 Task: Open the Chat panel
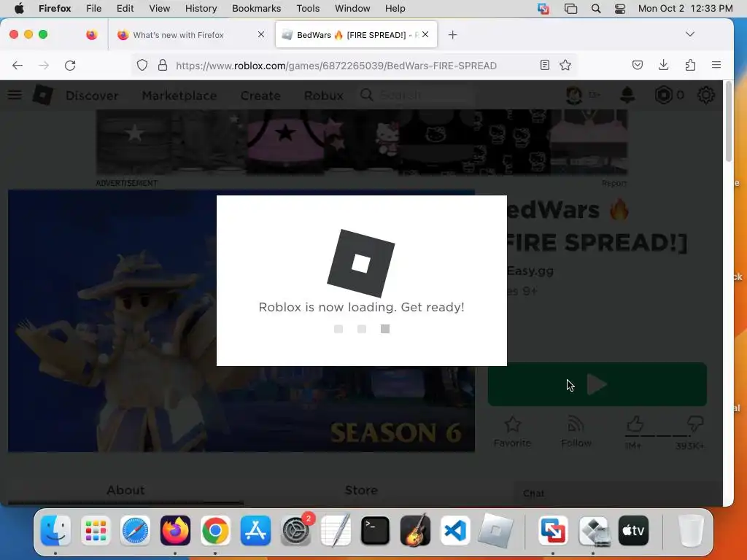click(617, 494)
